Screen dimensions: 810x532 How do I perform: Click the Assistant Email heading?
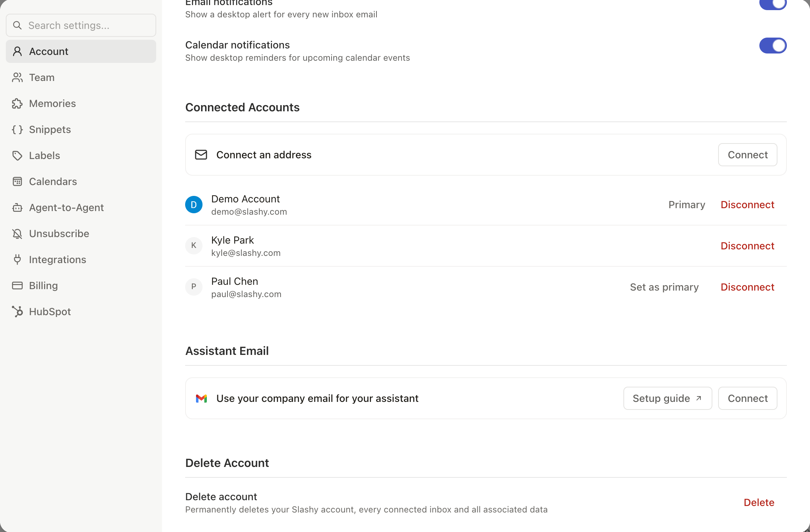227,351
